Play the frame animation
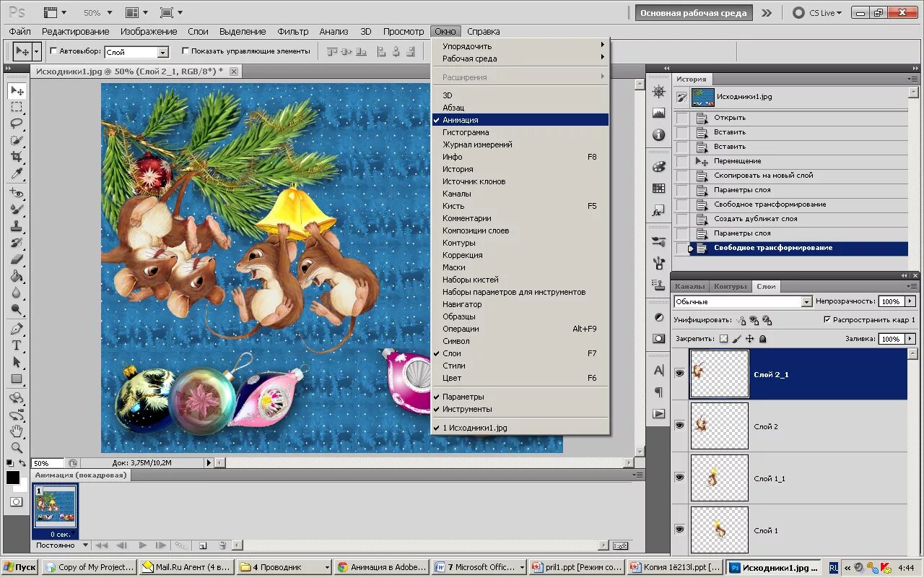This screenshot has width=924, height=578. (x=142, y=545)
